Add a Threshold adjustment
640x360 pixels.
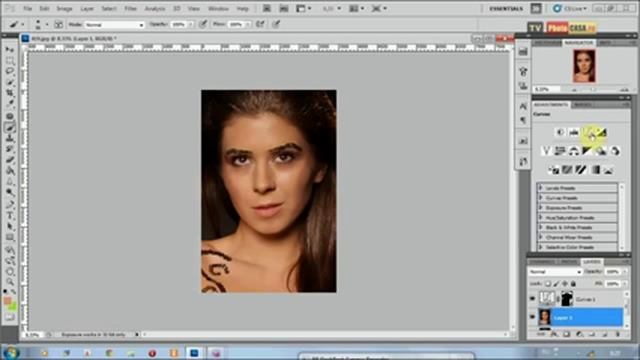[x=581, y=170]
